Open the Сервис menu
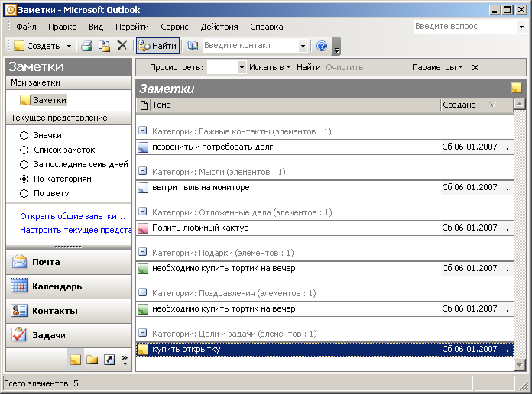 (174, 27)
